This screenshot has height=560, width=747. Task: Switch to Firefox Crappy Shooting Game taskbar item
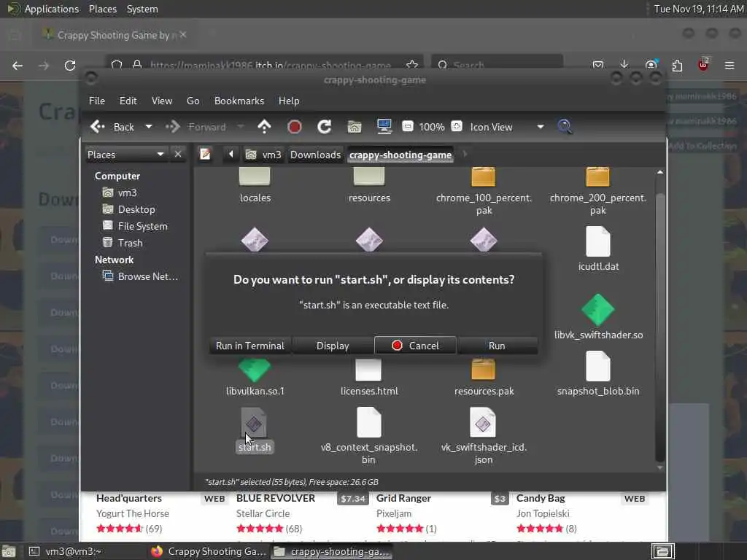pyautogui.click(x=208, y=551)
